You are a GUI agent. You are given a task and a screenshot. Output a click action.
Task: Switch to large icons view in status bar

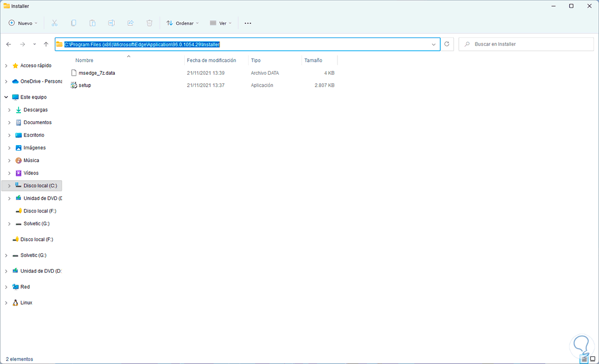(593, 359)
